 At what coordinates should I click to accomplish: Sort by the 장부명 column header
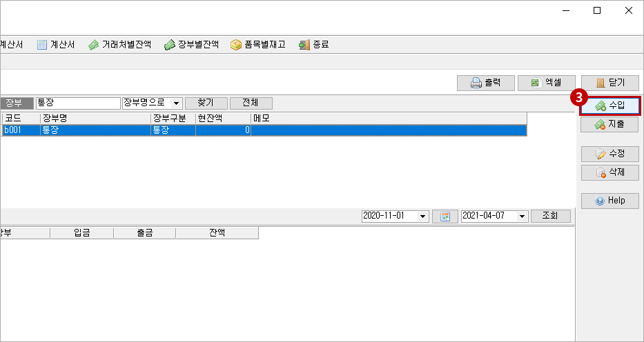[95, 119]
